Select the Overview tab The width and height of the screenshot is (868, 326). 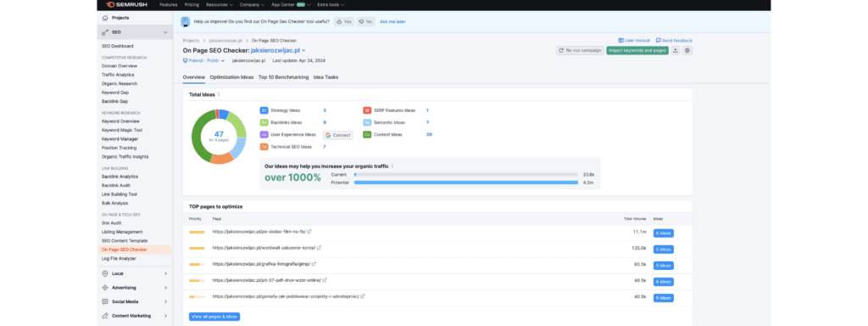click(194, 77)
